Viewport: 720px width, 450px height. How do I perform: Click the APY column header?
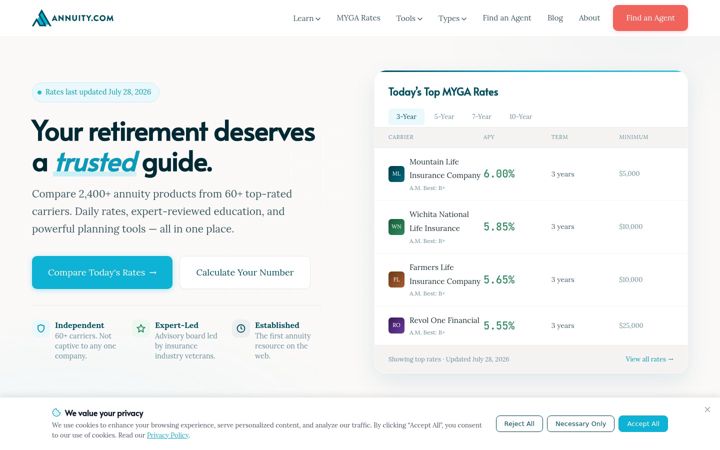pyautogui.click(x=489, y=137)
